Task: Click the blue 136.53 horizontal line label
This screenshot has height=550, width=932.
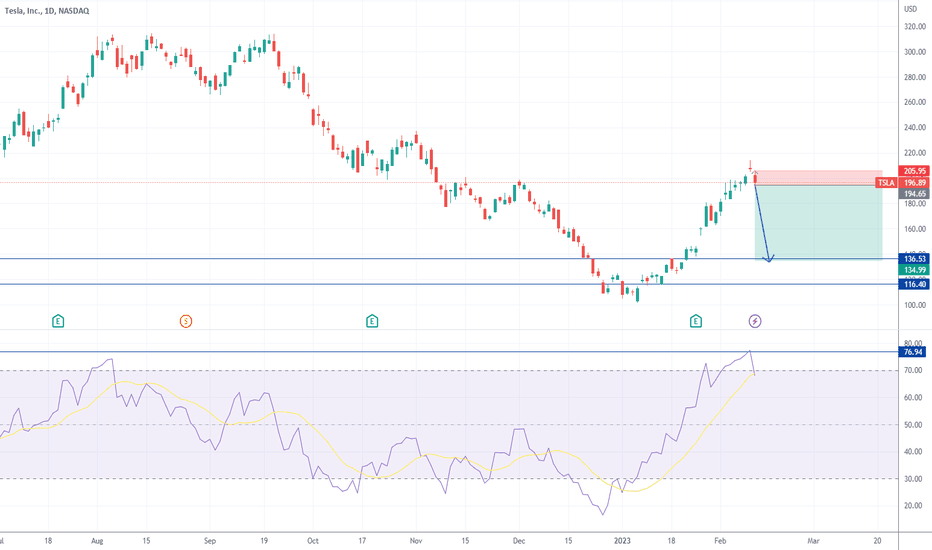Action: point(915,259)
